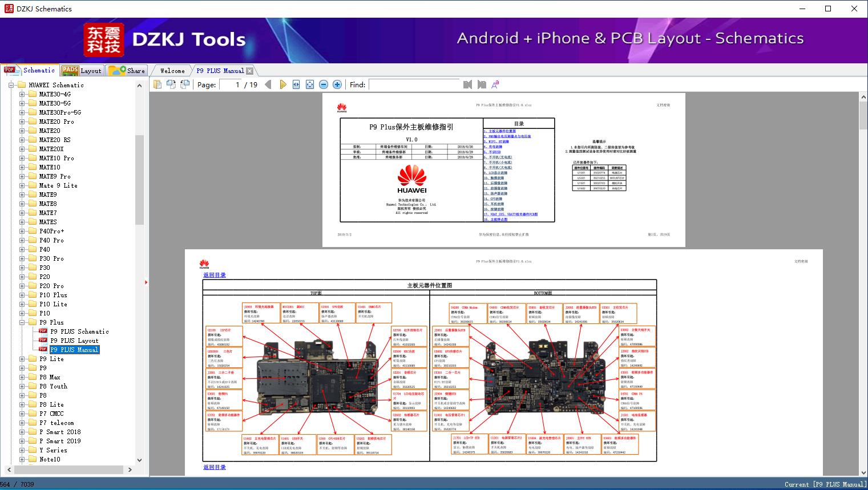Click the folder icon beside P40 Pro
The height and width of the screenshot is (490, 868).
tap(33, 240)
